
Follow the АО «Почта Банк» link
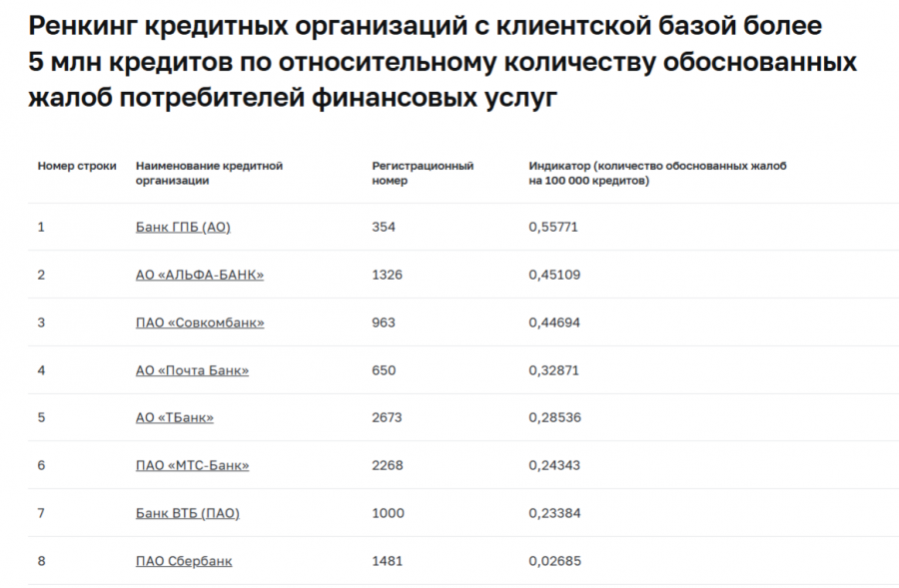point(192,370)
